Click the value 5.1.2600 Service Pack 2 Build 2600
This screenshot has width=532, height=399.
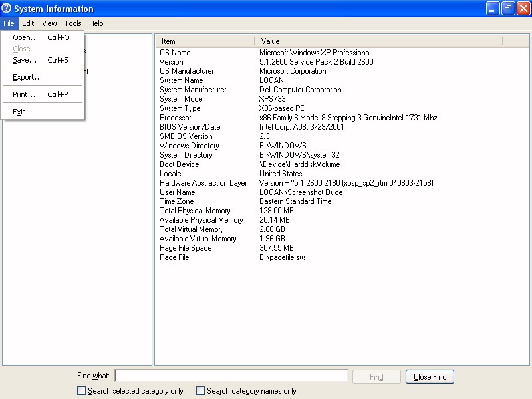(x=317, y=62)
